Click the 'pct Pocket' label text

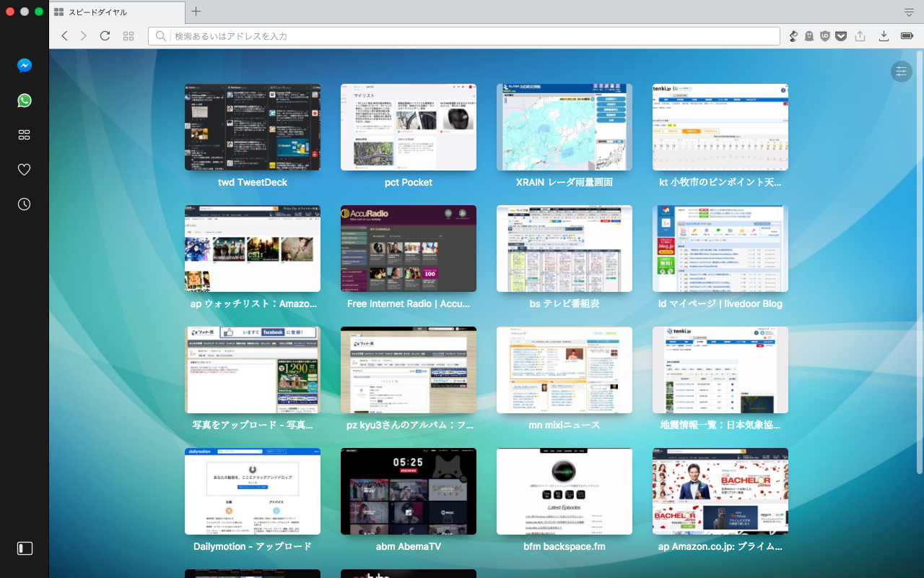pos(409,183)
